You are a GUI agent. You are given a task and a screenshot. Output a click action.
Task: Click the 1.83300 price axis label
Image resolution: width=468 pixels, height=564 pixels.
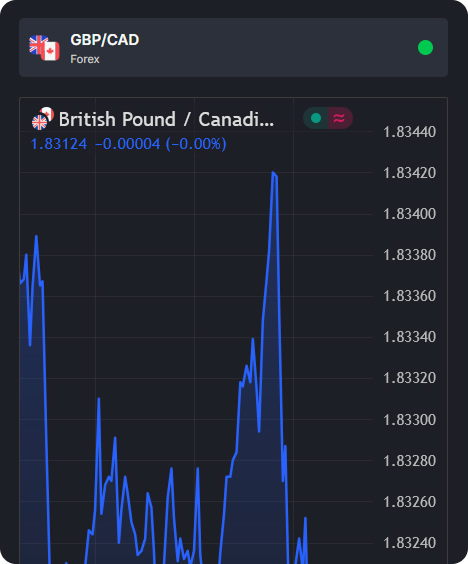point(409,420)
